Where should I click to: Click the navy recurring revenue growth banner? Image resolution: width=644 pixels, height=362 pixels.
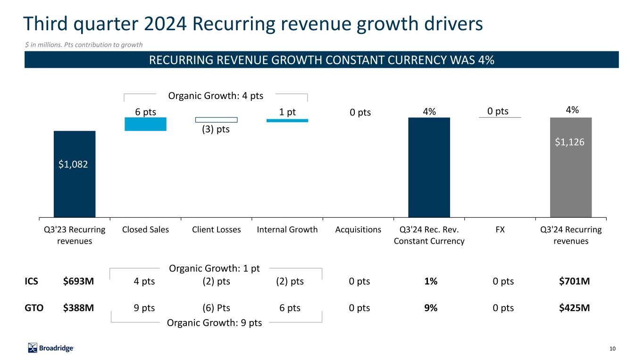click(x=321, y=60)
